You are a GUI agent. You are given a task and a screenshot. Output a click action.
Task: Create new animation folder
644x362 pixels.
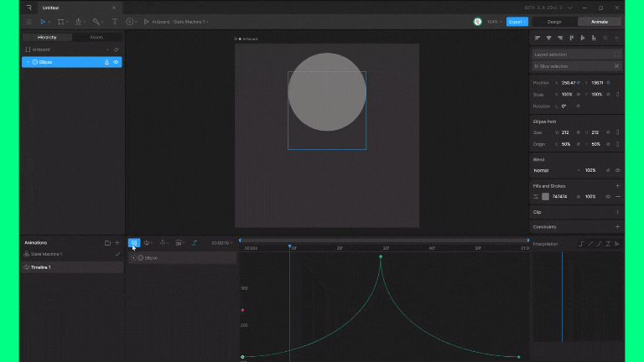(107, 243)
